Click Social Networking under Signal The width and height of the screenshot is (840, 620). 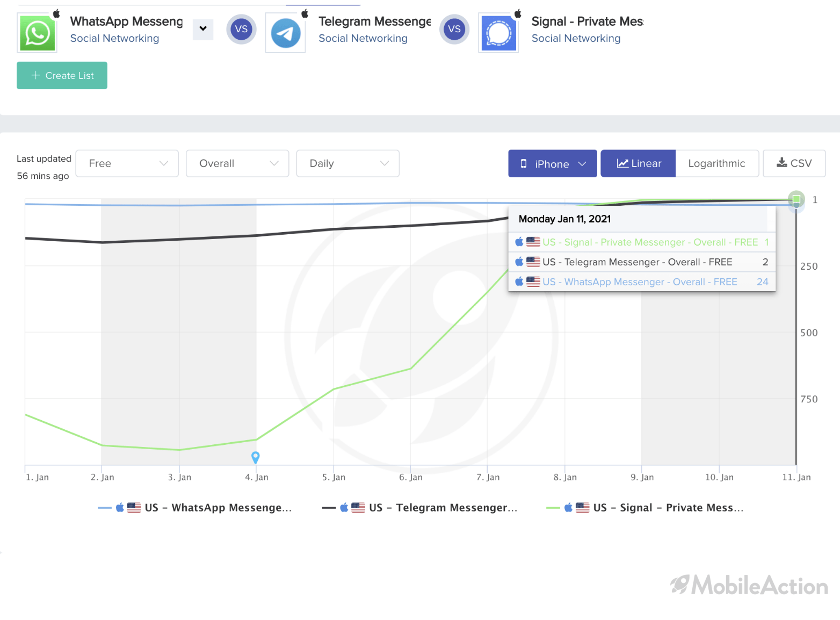pyautogui.click(x=576, y=38)
